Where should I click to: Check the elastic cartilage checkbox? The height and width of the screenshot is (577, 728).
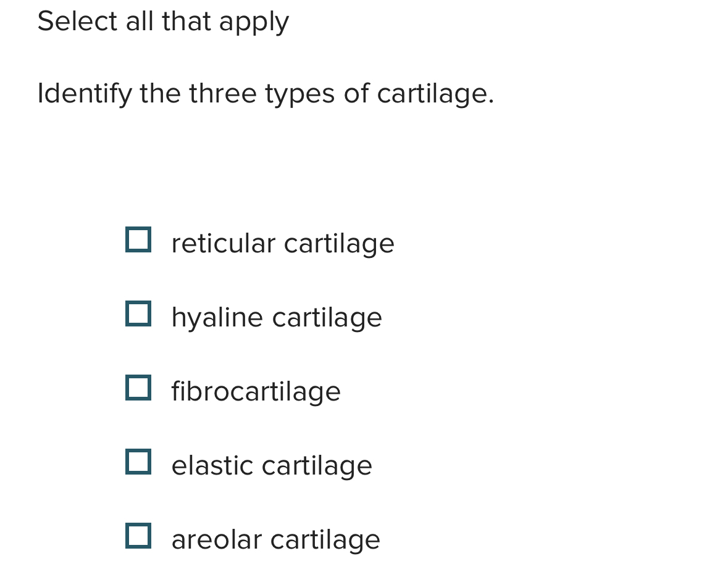139,462
